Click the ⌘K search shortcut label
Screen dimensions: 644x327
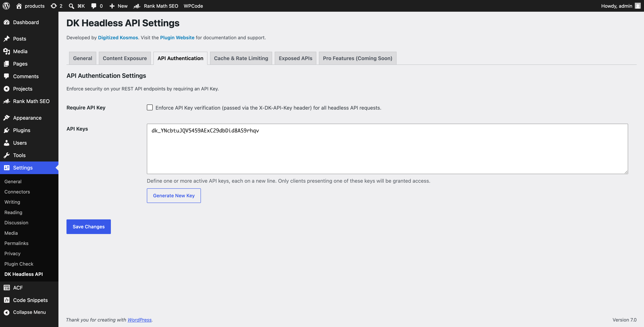(81, 6)
